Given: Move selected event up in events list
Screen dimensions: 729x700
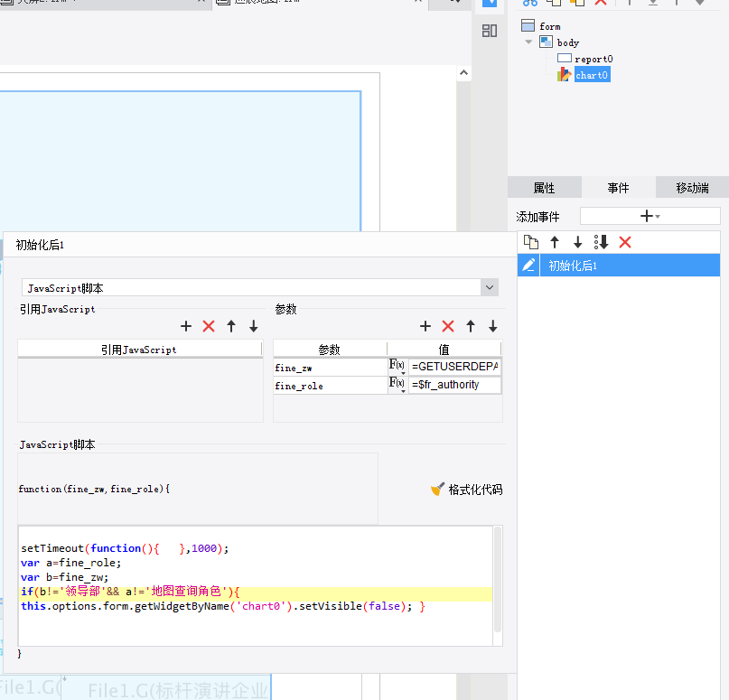Looking at the screenshot, I should point(555,242).
